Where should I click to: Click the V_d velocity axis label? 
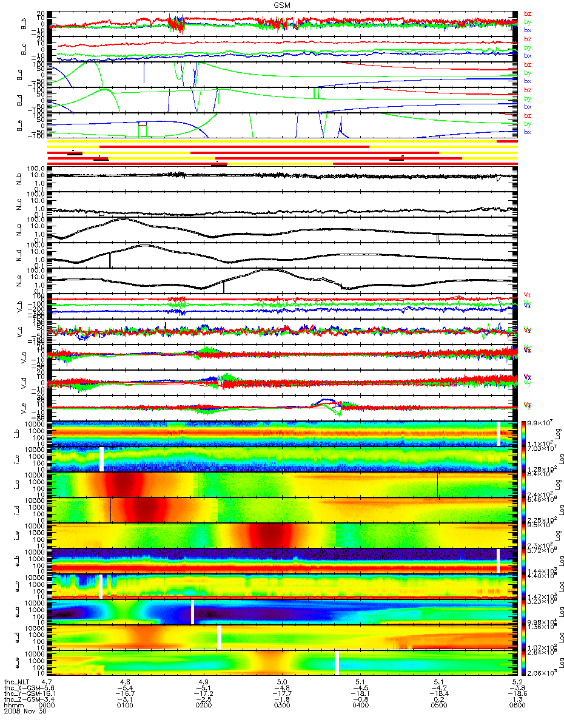pyautogui.click(x=25, y=383)
